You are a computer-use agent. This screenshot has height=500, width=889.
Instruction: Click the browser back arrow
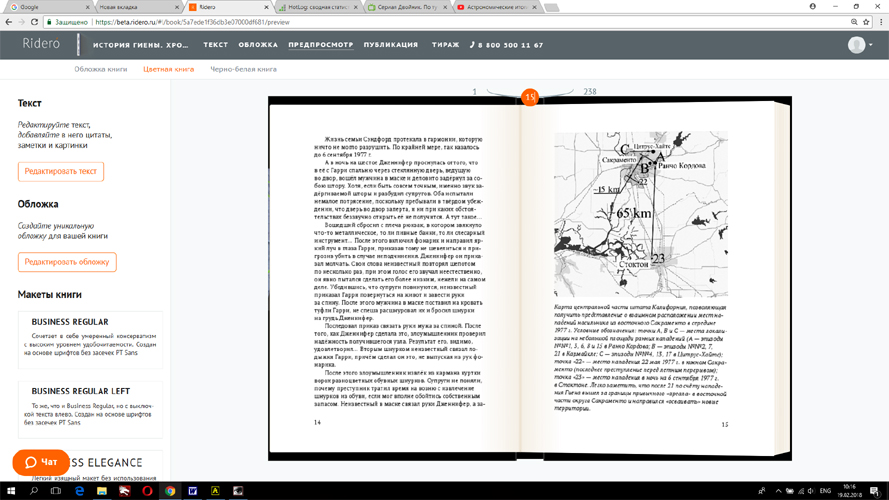click(x=9, y=22)
